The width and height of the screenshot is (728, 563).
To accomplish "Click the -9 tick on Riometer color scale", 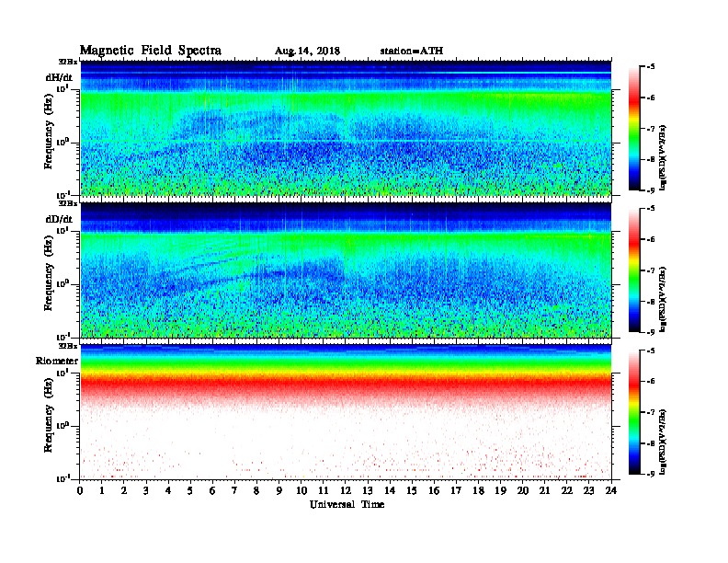I will pos(650,474).
